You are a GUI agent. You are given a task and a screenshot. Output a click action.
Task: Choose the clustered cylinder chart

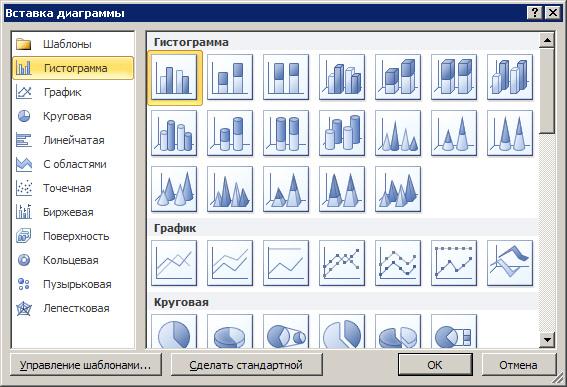pyautogui.click(x=174, y=133)
